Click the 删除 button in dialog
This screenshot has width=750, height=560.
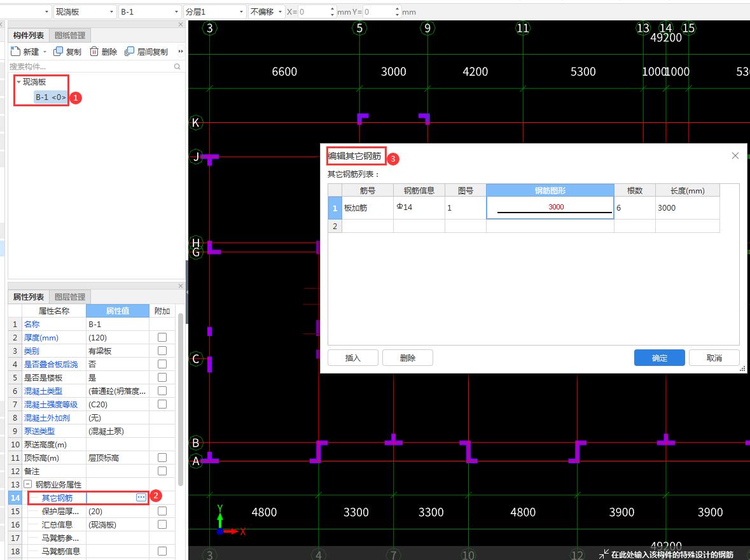[x=408, y=358]
